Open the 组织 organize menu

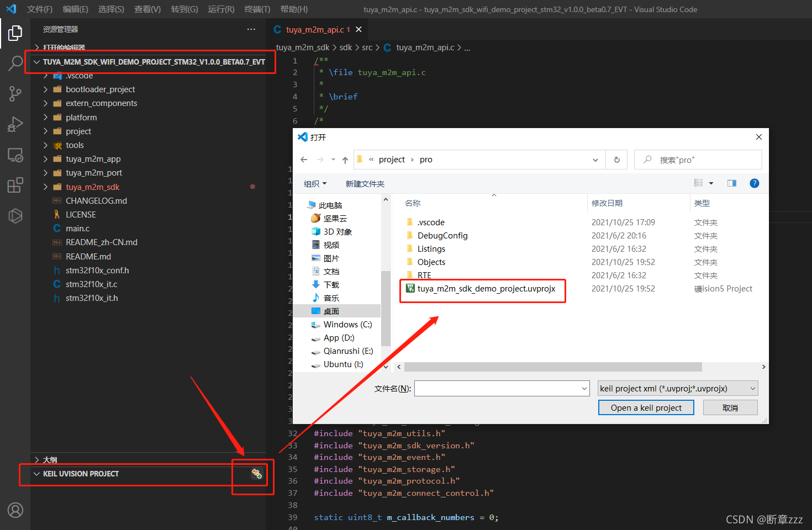coord(315,184)
